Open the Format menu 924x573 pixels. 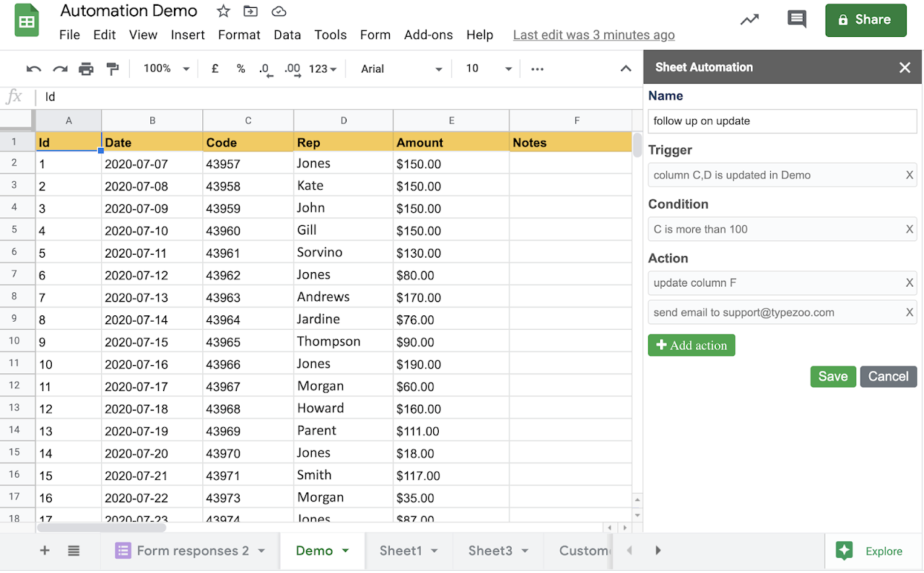239,34
